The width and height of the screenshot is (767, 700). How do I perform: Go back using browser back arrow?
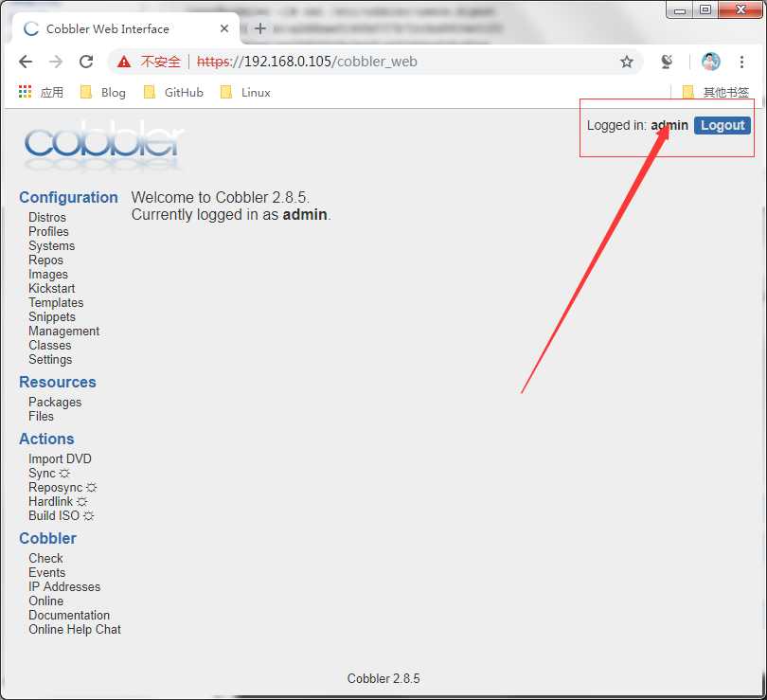(26, 62)
